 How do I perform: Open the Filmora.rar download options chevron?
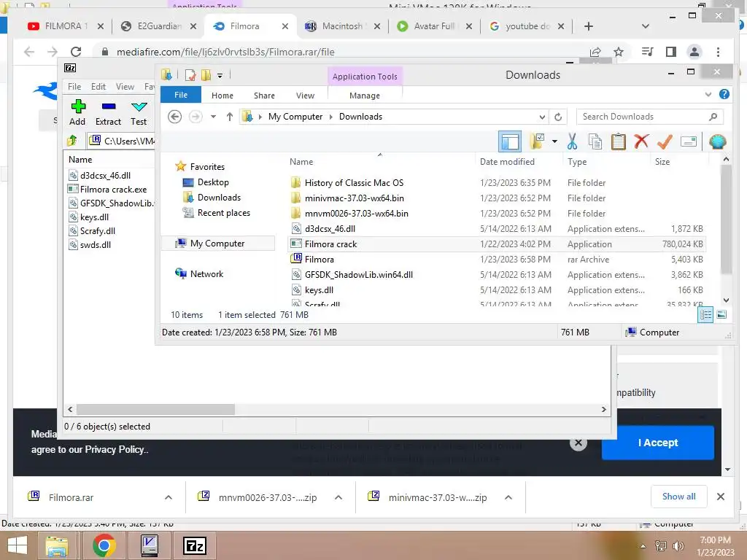click(169, 497)
